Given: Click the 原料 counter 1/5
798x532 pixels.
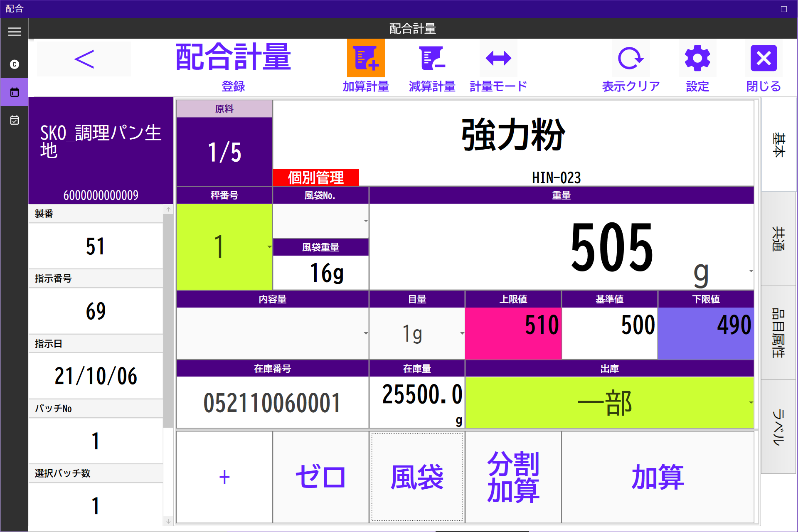Looking at the screenshot, I should coord(224,152).
